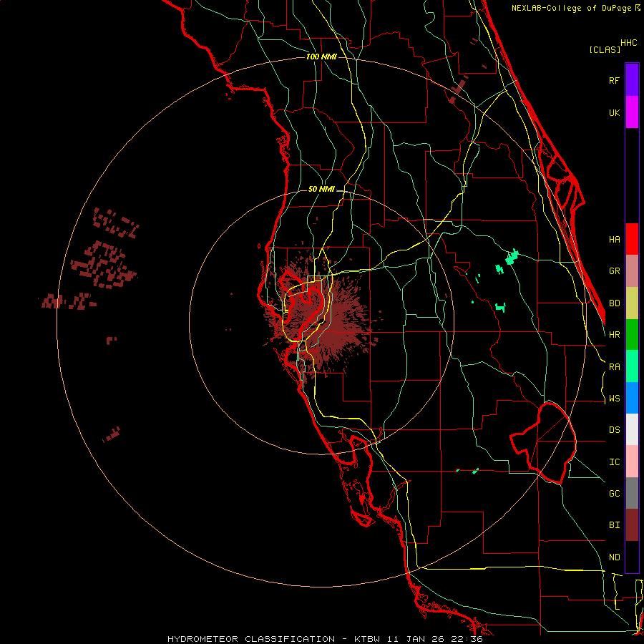Select the bright red HA legend swatch
The height and width of the screenshot is (644, 644).
click(632, 239)
